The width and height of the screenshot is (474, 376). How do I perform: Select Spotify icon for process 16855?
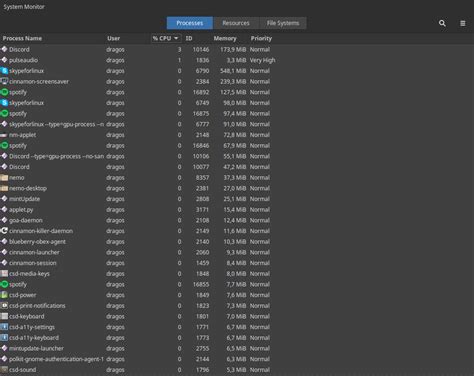click(x=4, y=284)
